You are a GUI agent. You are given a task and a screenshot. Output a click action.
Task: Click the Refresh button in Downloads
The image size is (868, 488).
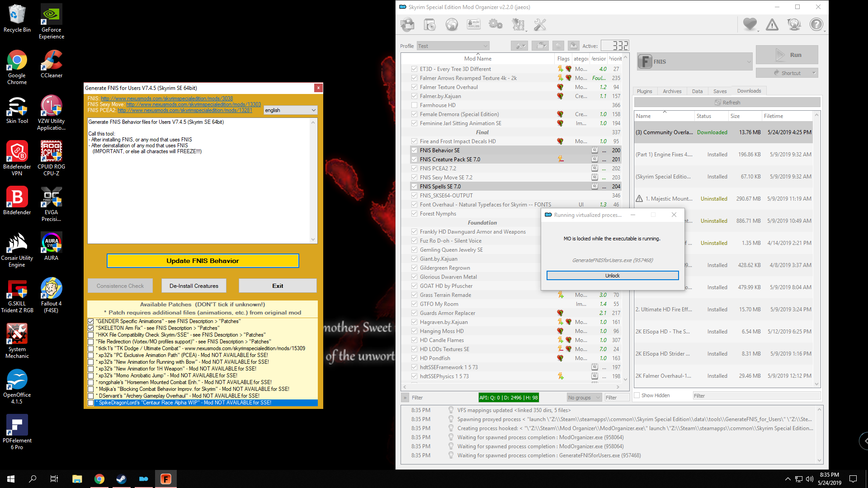coord(727,103)
